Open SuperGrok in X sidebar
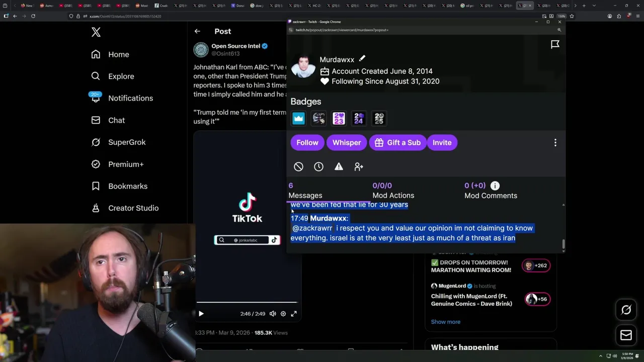Screen dimensions: 644x362 [118, 142]
